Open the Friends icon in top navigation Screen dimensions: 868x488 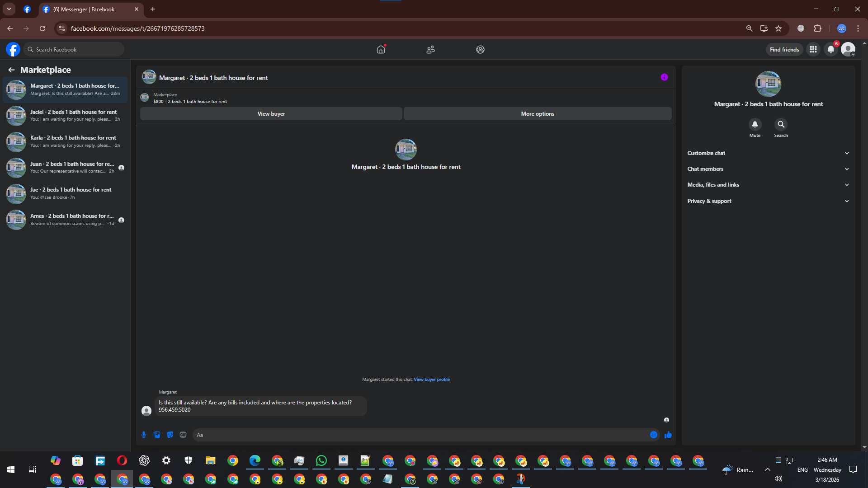[430, 49]
